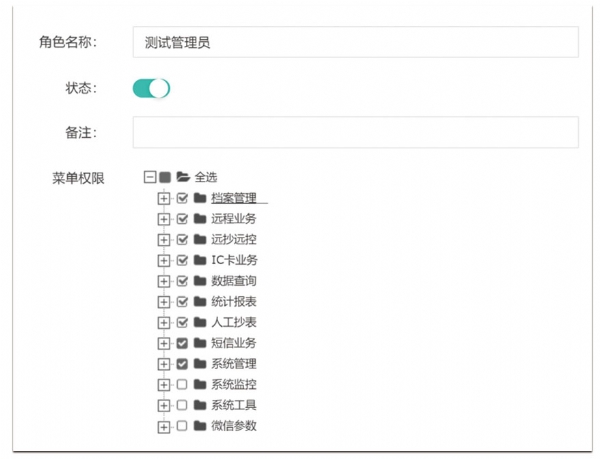Click the folder icon next to 数据查询
This screenshot has width=600, height=459.
point(200,281)
